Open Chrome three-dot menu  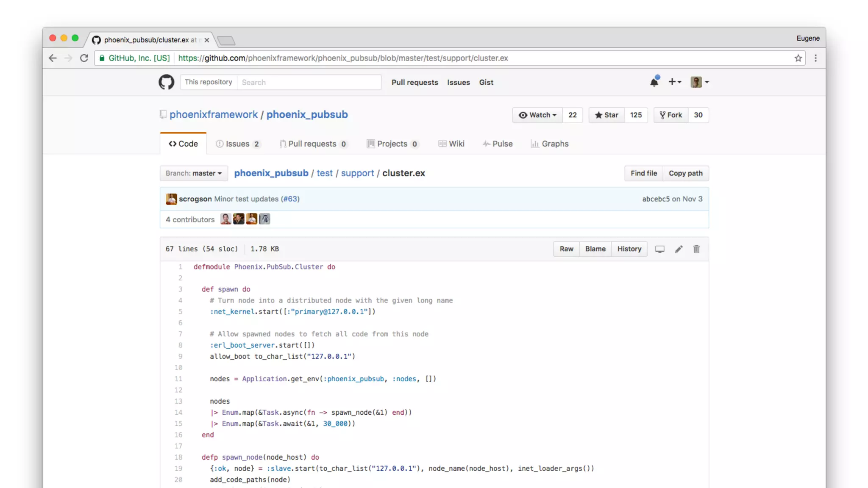coord(815,58)
